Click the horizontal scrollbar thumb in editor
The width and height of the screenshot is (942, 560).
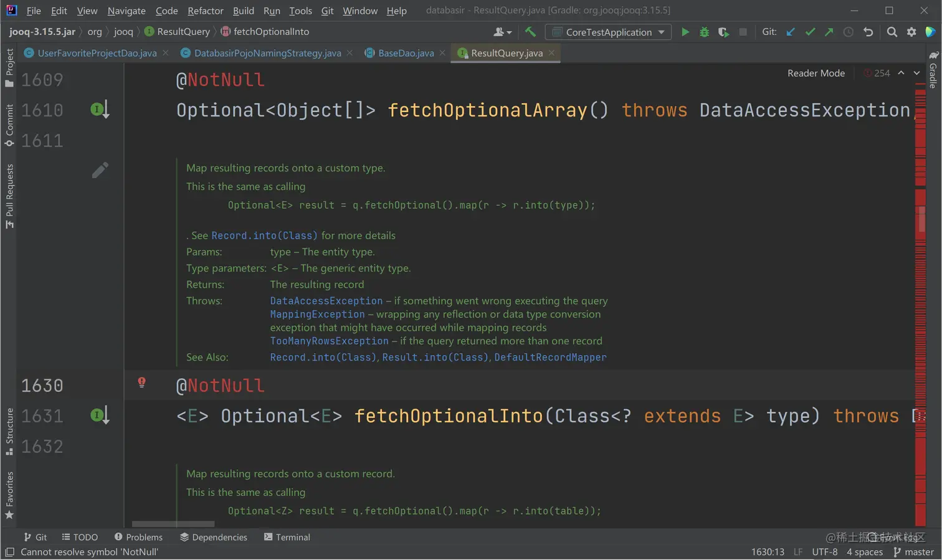174,524
